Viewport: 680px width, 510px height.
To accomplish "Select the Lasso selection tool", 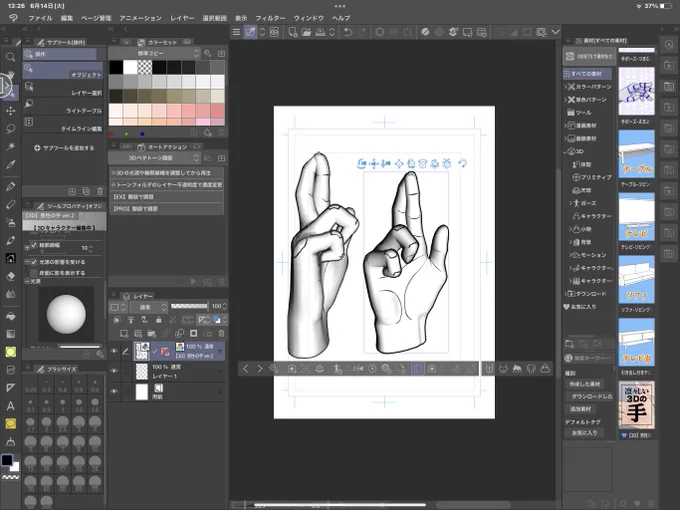I will click(10, 129).
